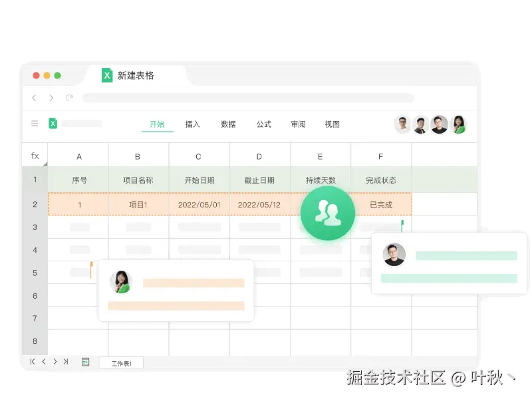Click the previous sheet chevron at bottom left
Viewport: 532px width, 399px height.
click(x=43, y=362)
